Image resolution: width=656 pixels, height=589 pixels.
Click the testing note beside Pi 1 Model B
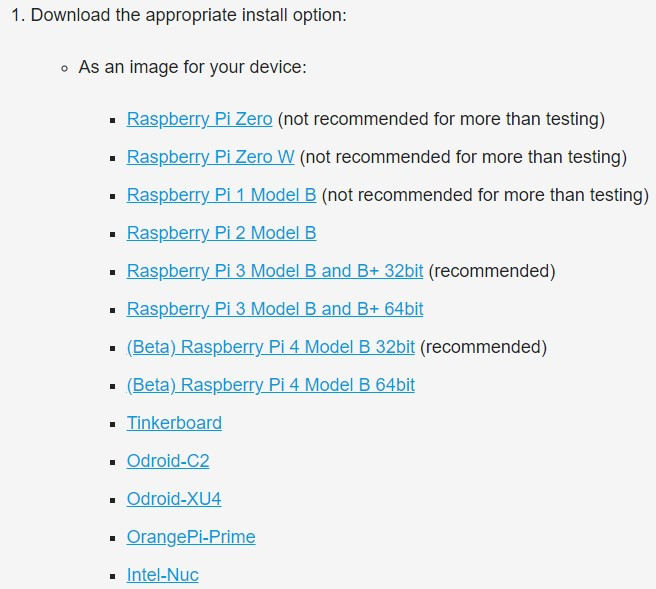point(485,195)
